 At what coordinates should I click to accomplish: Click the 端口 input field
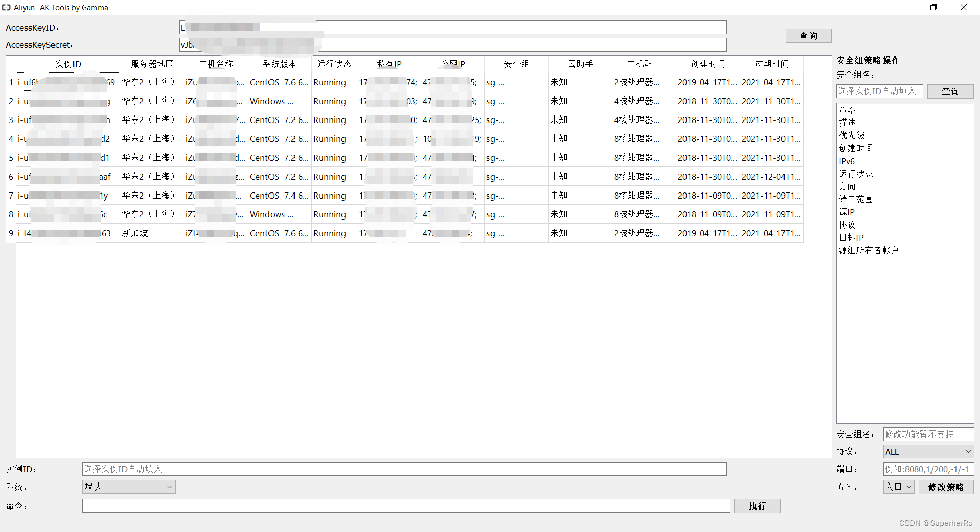927,469
